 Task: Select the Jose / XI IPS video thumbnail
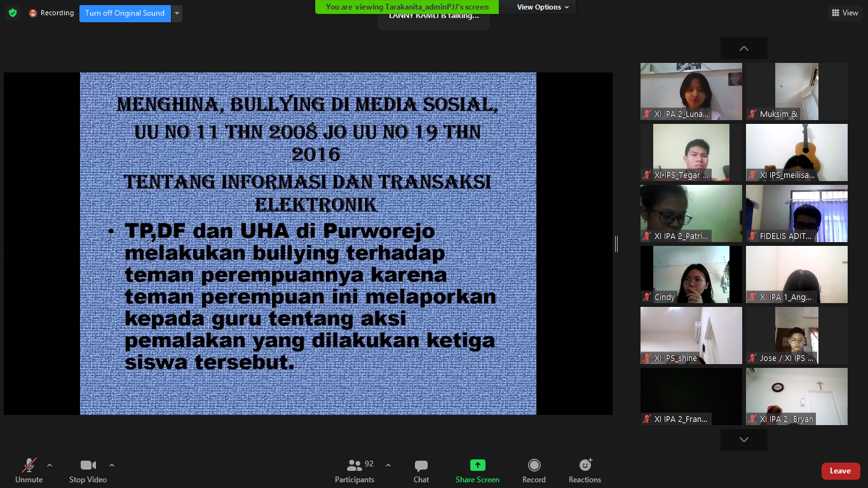coord(796,335)
